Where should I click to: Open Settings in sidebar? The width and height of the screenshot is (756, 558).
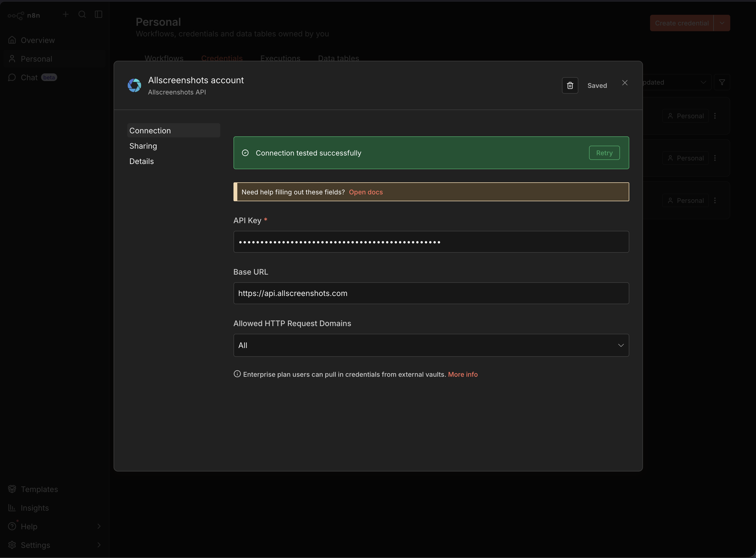coord(55,545)
